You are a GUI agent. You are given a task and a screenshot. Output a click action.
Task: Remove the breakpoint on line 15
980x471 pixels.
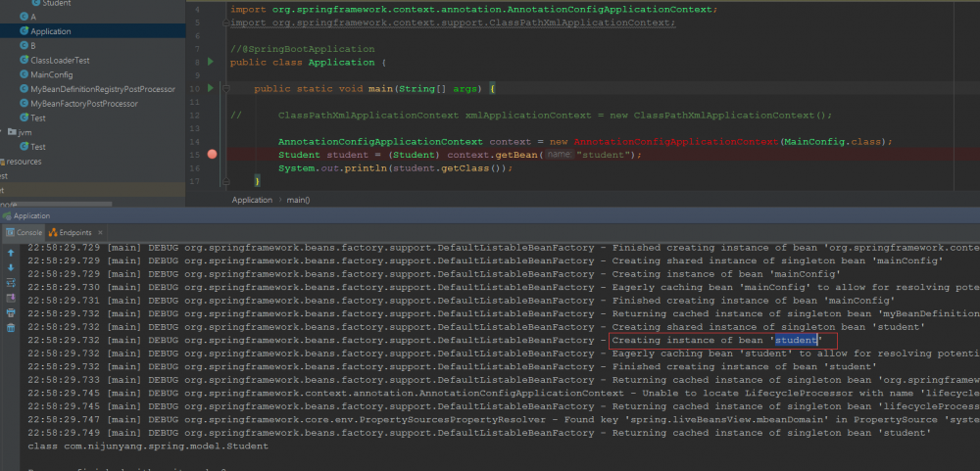click(x=212, y=155)
